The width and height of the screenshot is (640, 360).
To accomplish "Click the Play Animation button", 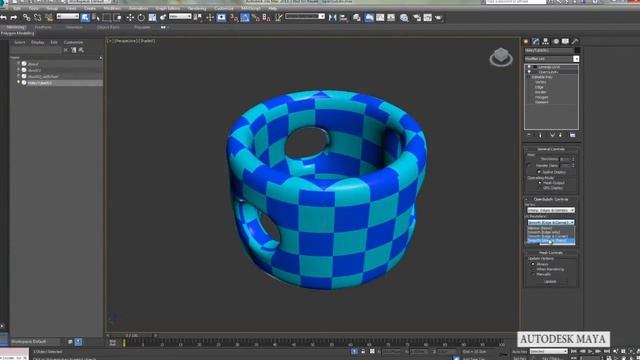I will [590, 351].
